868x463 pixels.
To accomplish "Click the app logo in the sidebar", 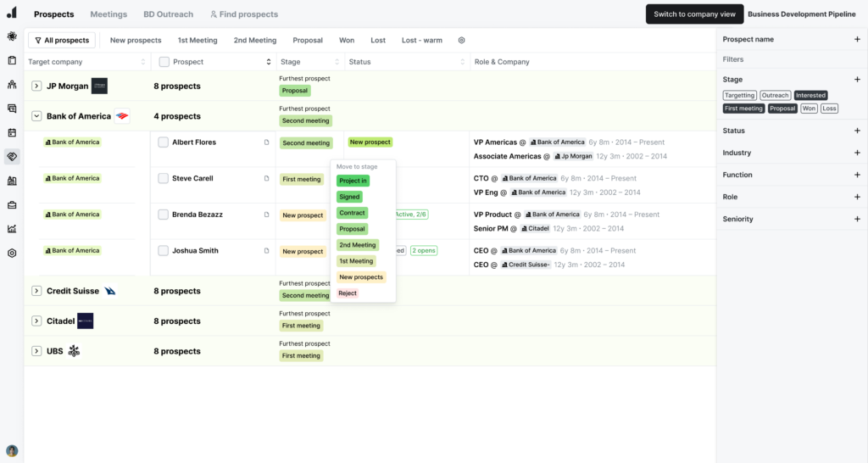I will pyautogui.click(x=12, y=12).
